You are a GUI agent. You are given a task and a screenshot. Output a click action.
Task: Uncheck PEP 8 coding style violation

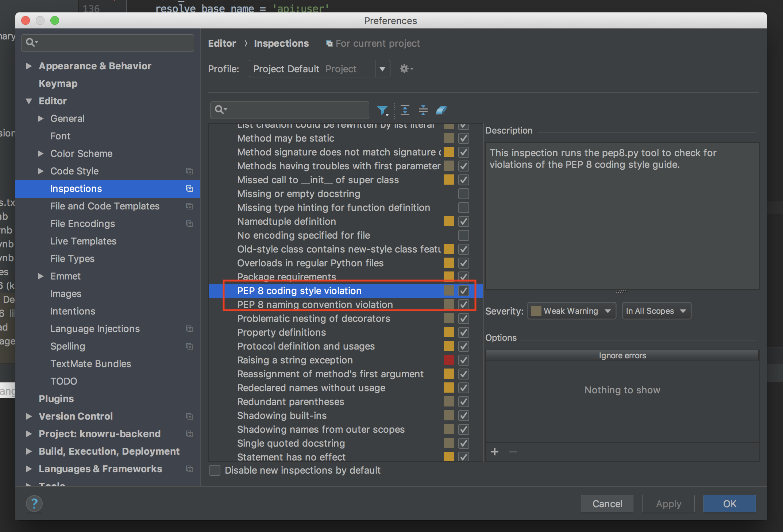(464, 291)
